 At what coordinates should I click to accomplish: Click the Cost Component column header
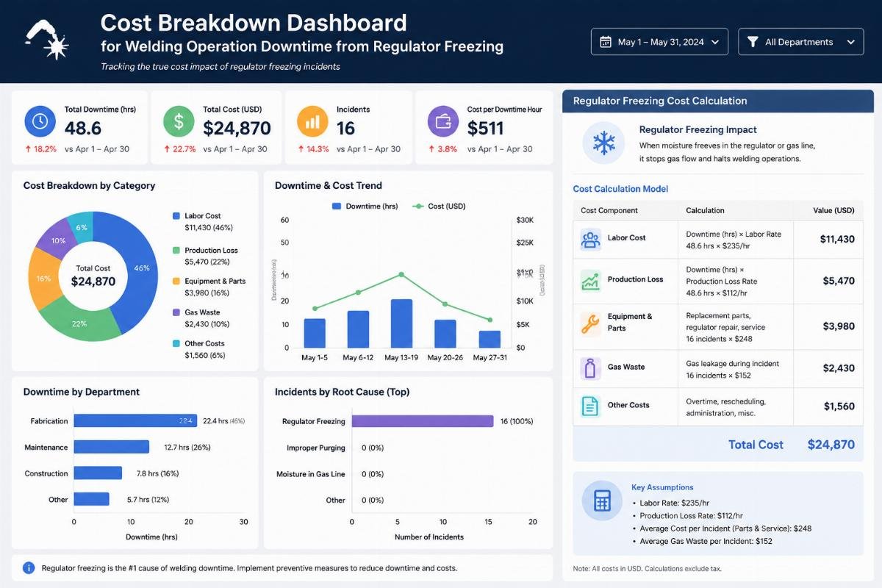click(x=609, y=210)
